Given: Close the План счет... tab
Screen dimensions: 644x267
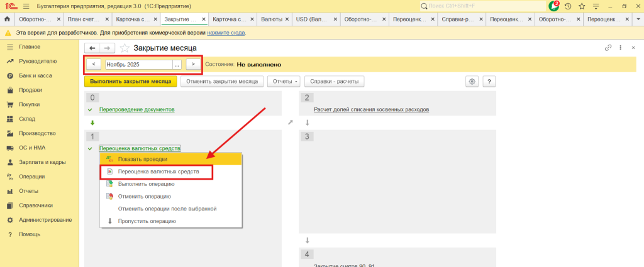Looking at the screenshot, I should (x=107, y=19).
